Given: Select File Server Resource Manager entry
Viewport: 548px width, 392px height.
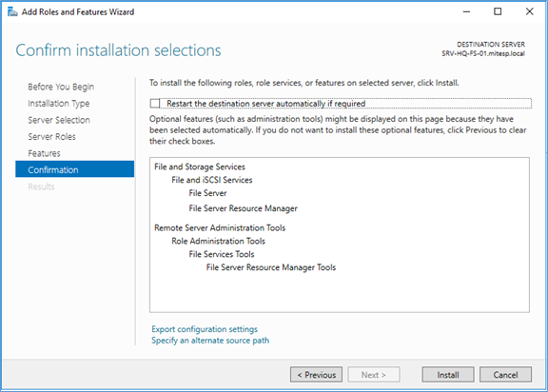Looking at the screenshot, I should [x=244, y=208].
